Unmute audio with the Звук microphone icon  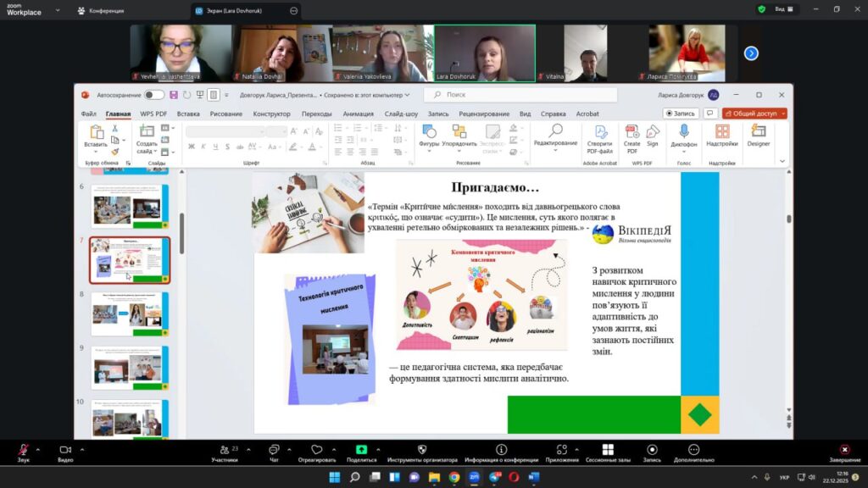23,450
